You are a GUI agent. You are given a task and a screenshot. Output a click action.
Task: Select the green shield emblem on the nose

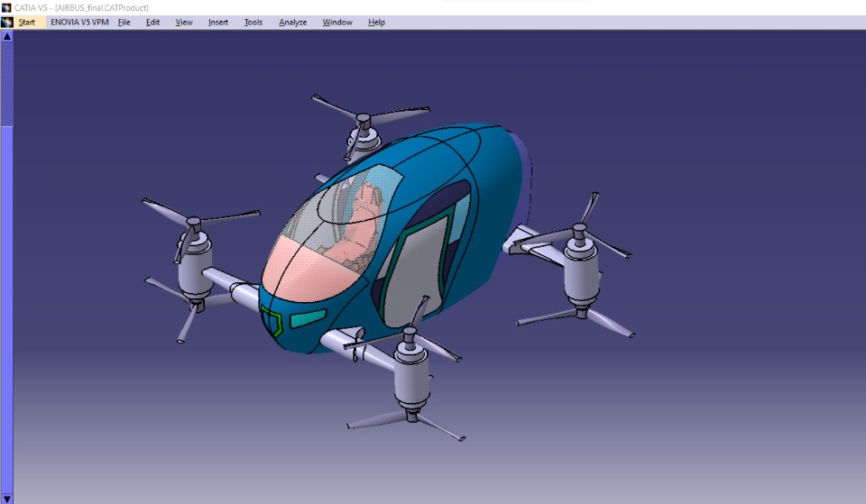pos(272,321)
